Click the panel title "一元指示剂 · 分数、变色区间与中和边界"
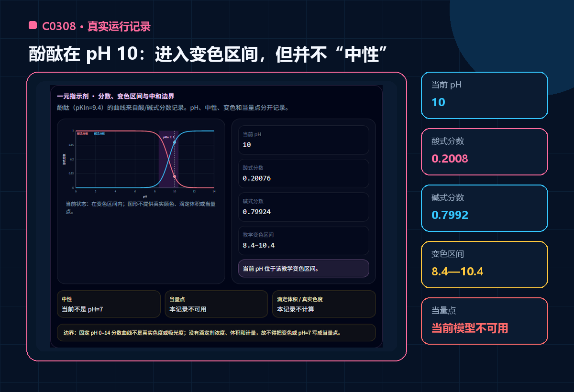The width and height of the screenshot is (574, 392). click(115, 96)
